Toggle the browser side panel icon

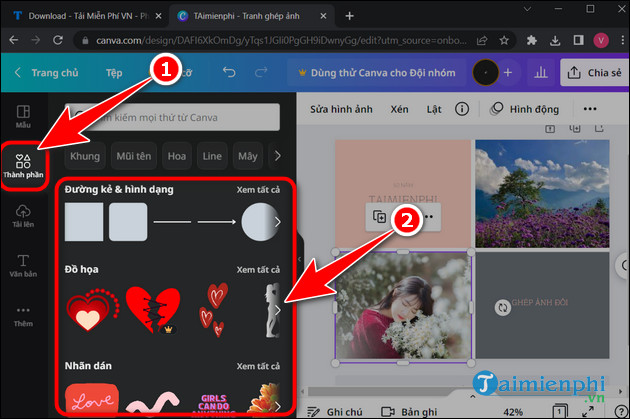click(578, 40)
